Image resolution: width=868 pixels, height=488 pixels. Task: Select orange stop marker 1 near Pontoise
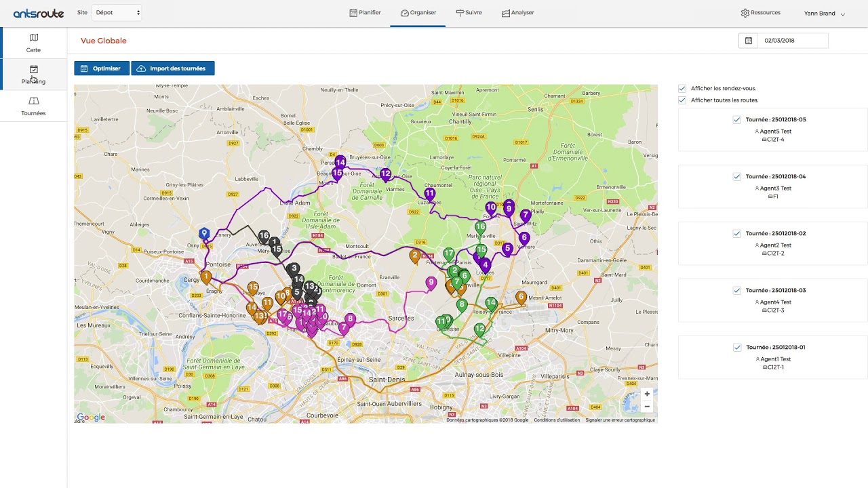pyautogui.click(x=205, y=278)
